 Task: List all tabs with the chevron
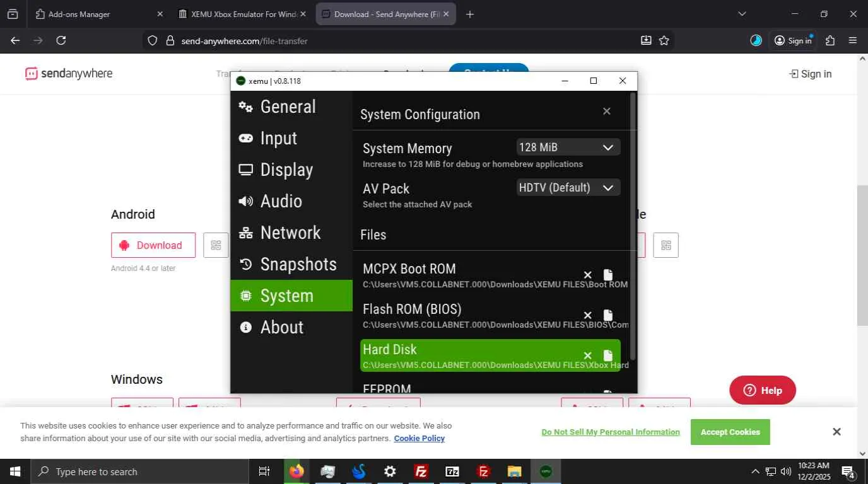click(x=742, y=14)
